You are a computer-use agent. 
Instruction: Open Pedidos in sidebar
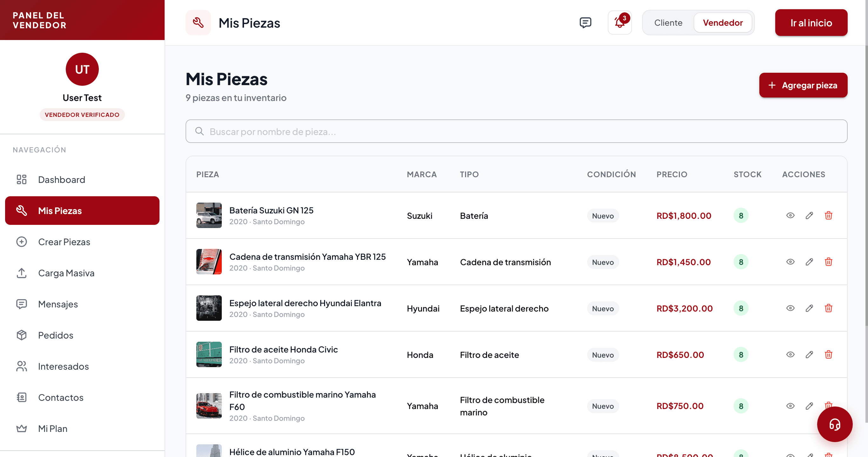point(82,335)
